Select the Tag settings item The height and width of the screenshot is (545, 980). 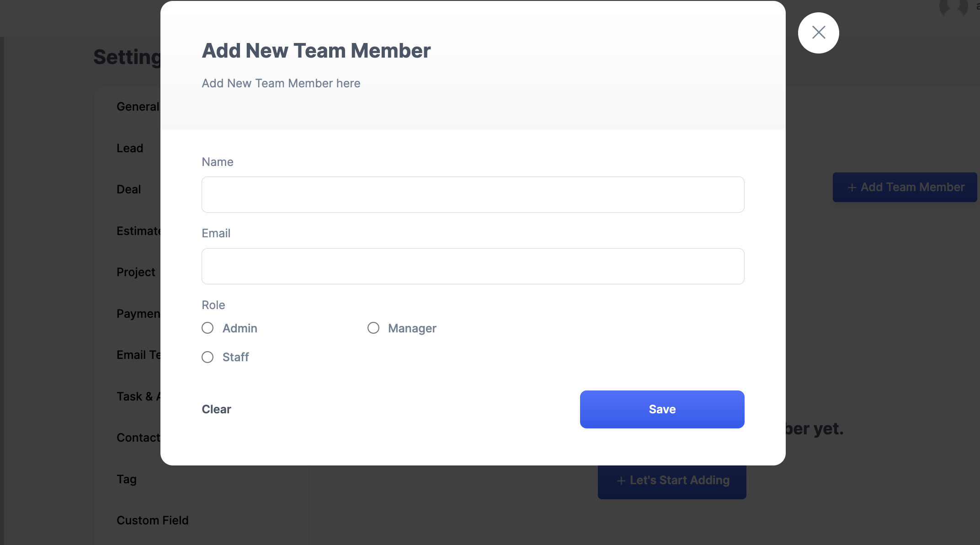(127, 479)
